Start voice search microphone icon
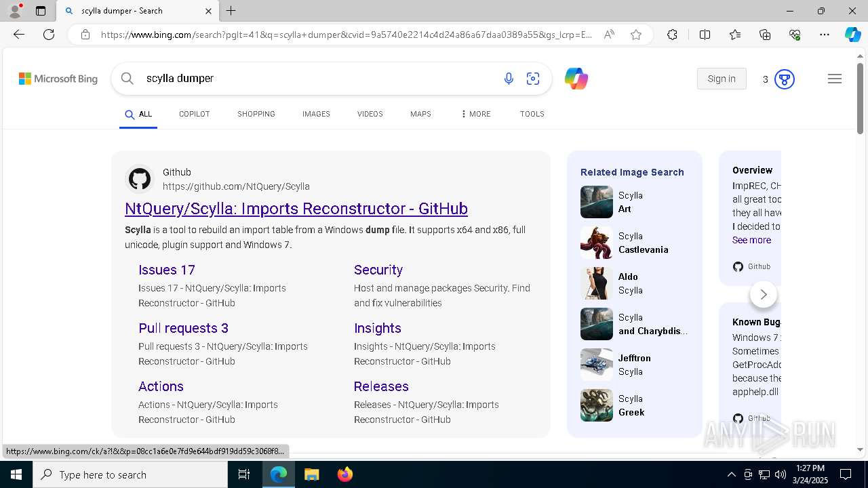This screenshot has width=868, height=488. (509, 79)
